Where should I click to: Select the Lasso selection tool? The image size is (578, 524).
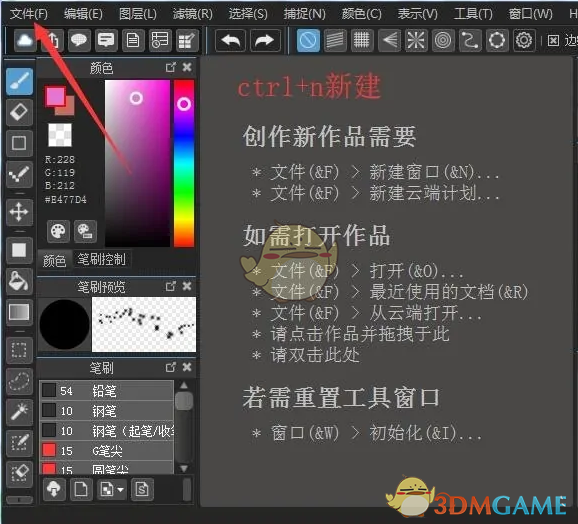[19, 381]
